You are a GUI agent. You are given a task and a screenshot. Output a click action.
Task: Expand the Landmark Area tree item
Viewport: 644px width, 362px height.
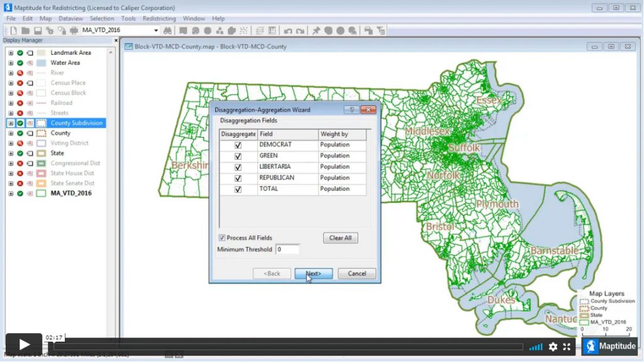[x=11, y=53]
